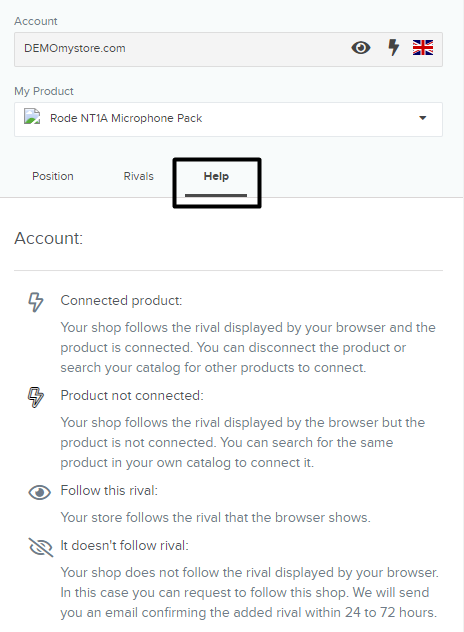Switch to the Position tab
The width and height of the screenshot is (464, 632).
53,177
